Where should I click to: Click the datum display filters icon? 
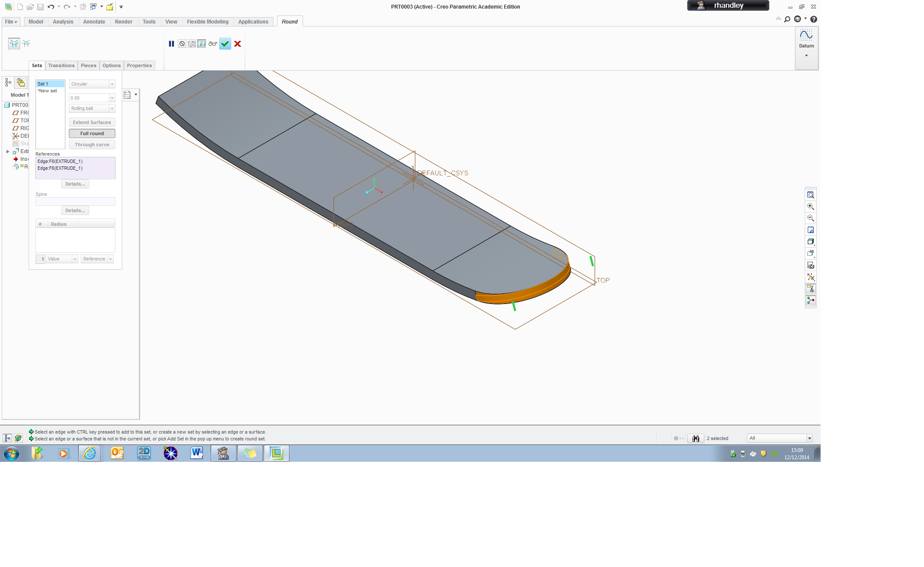811,277
